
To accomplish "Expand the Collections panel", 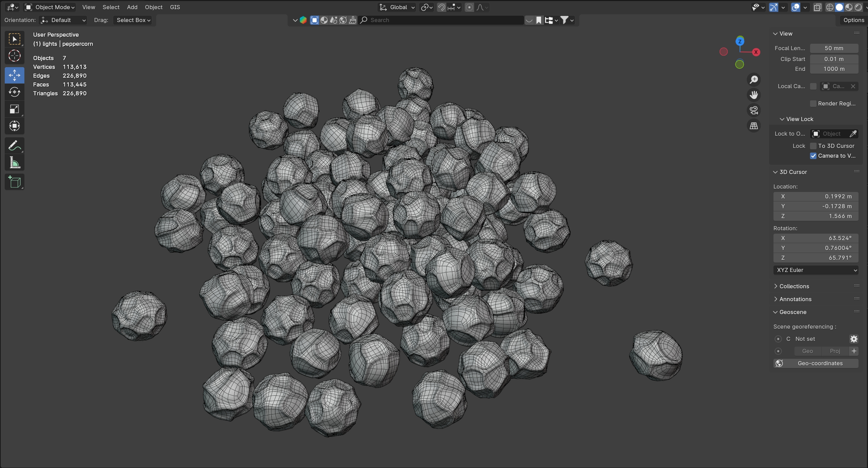I will [794, 286].
